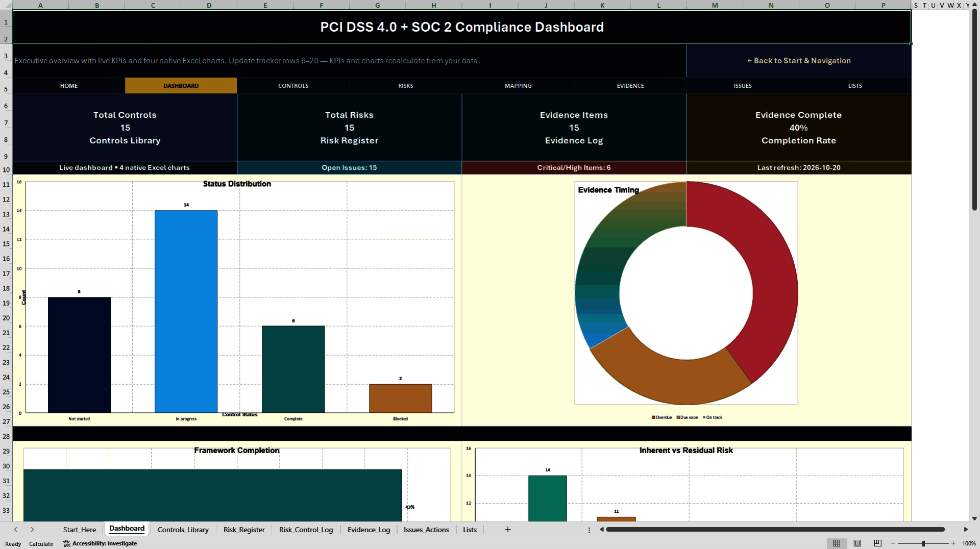
Task: Click the horizontal scrollbar thumb
Action: (775, 530)
